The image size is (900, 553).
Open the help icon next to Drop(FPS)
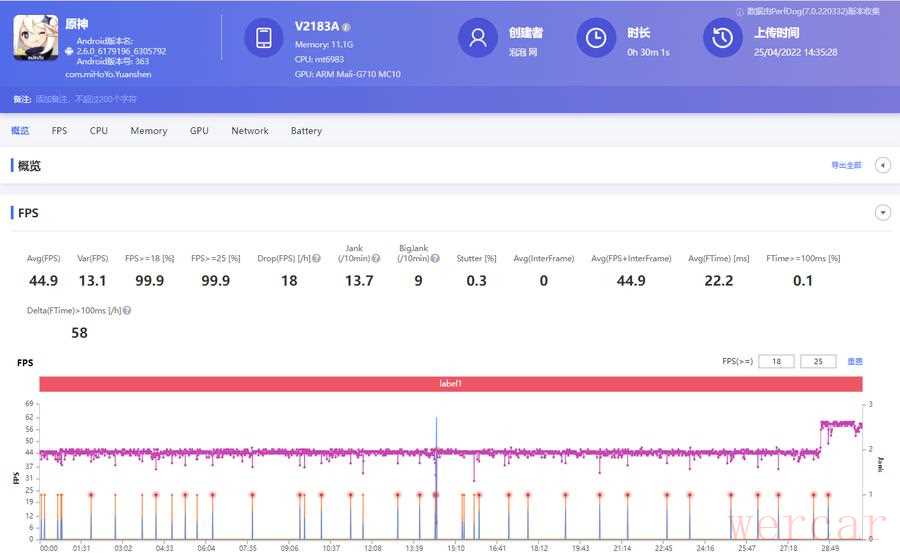pyautogui.click(x=316, y=258)
